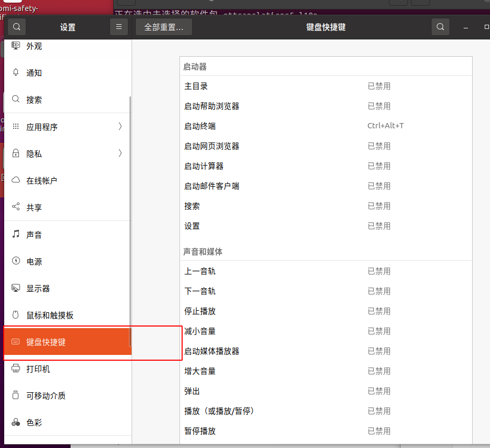The height and width of the screenshot is (448, 490).
Task: Click the 全部重置... button
Action: tap(164, 27)
